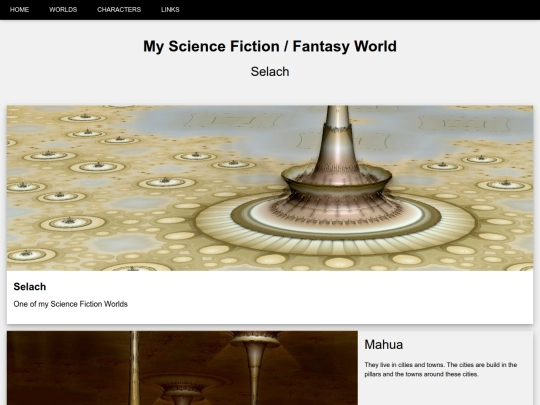Open the CHARACTERS nav item

[x=119, y=10]
